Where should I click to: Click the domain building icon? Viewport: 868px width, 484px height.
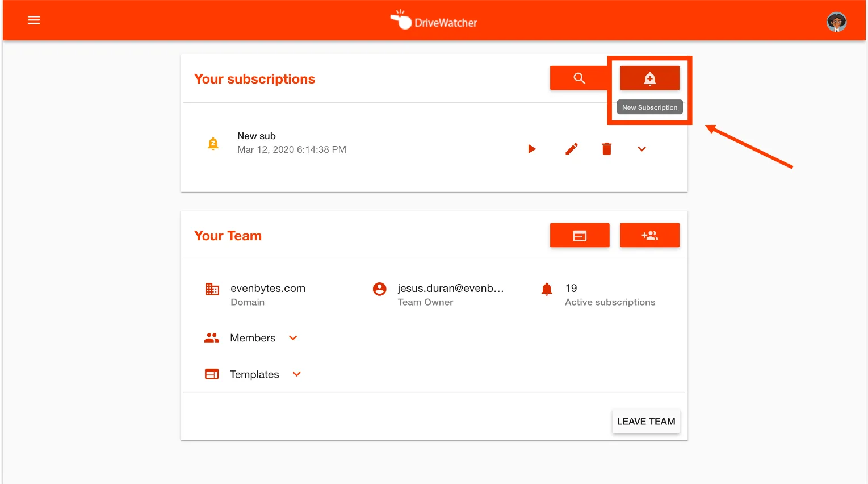[212, 289]
